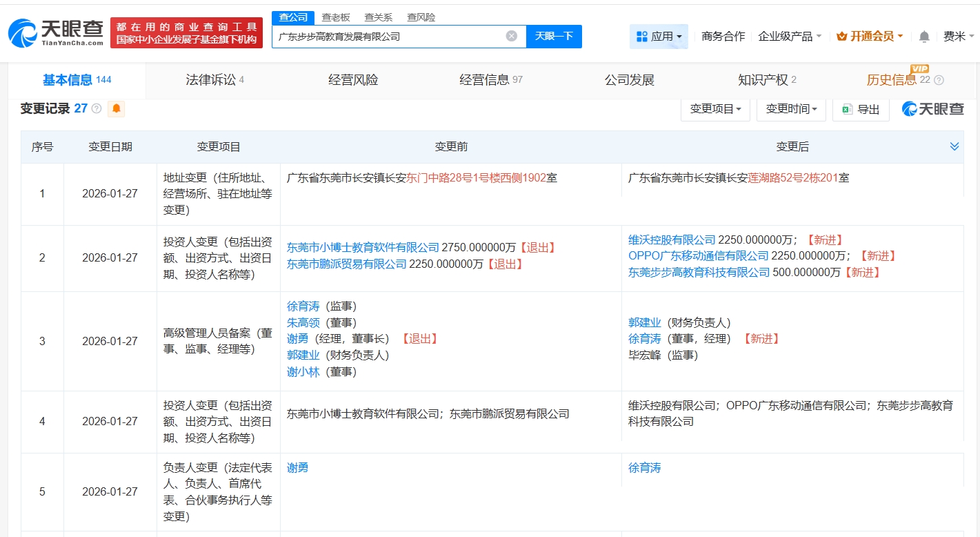980x537 pixels.
Task: Click the 变更日期 column header
Action: (110, 146)
